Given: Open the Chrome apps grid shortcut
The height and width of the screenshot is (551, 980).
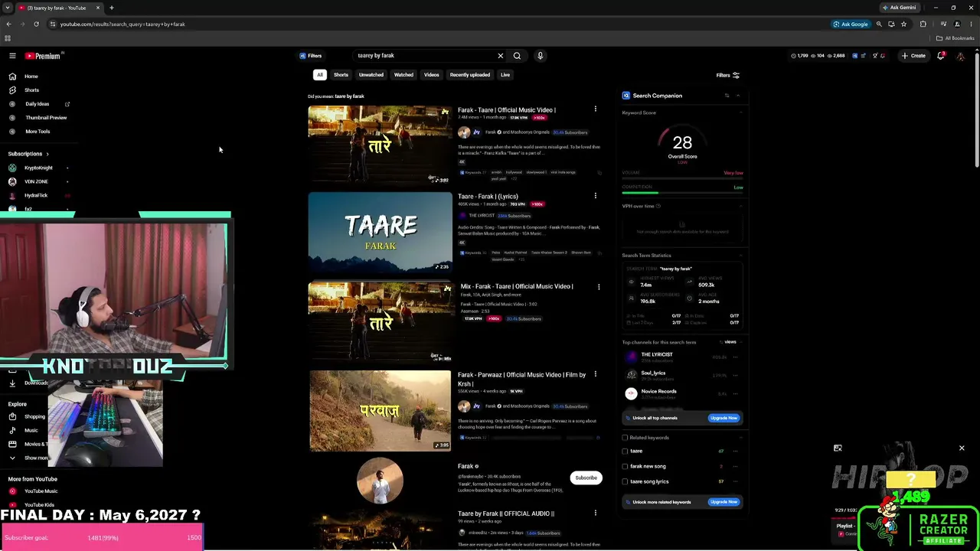Looking at the screenshot, I should click(x=8, y=38).
